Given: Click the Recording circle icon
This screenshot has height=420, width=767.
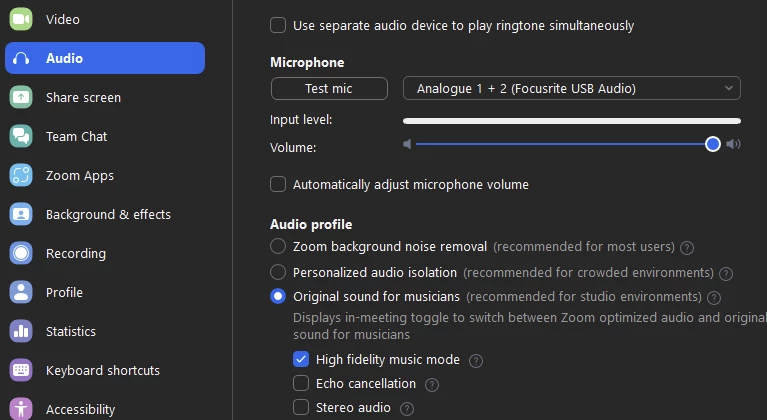Looking at the screenshot, I should pos(21,253).
